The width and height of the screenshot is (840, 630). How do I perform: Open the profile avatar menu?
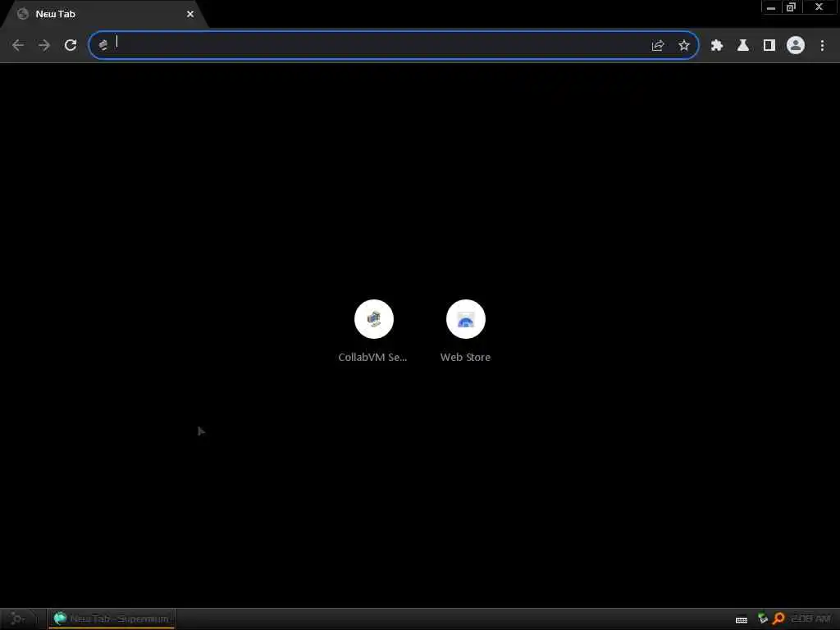point(796,46)
